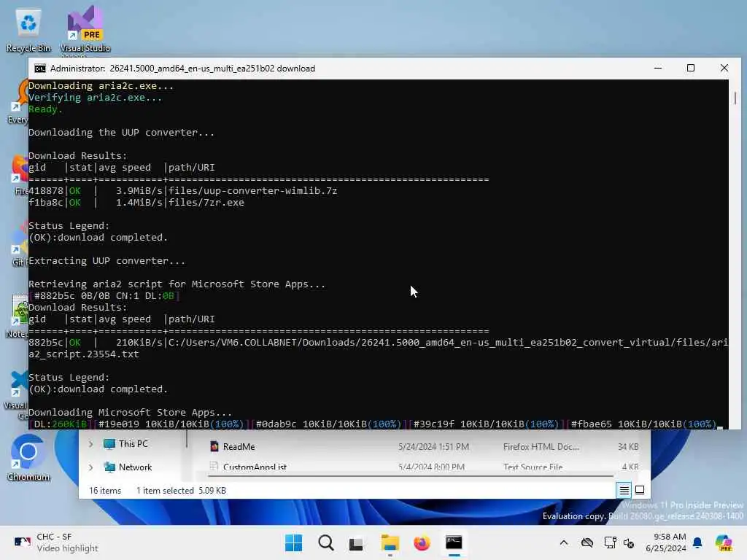
Task: Open the CHC - SF video highlight widget
Action: 56,542
